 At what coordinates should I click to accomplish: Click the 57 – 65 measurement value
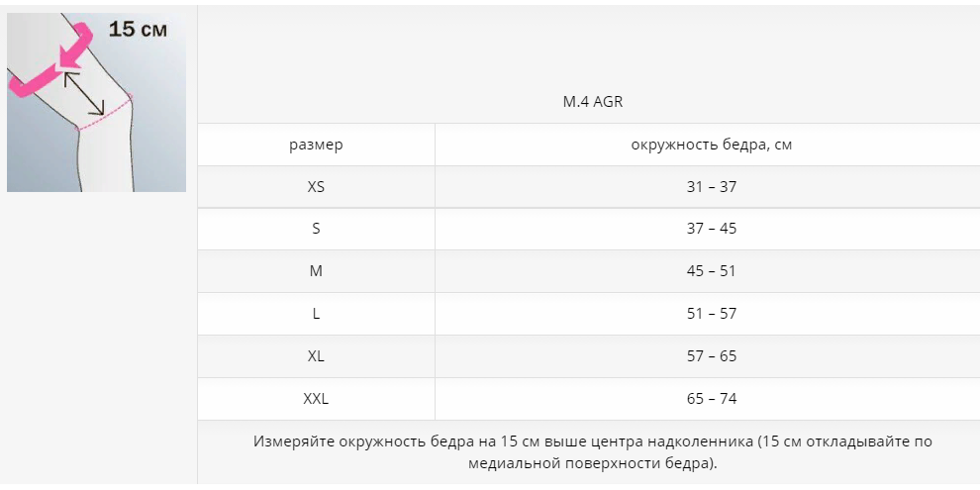coord(712,356)
